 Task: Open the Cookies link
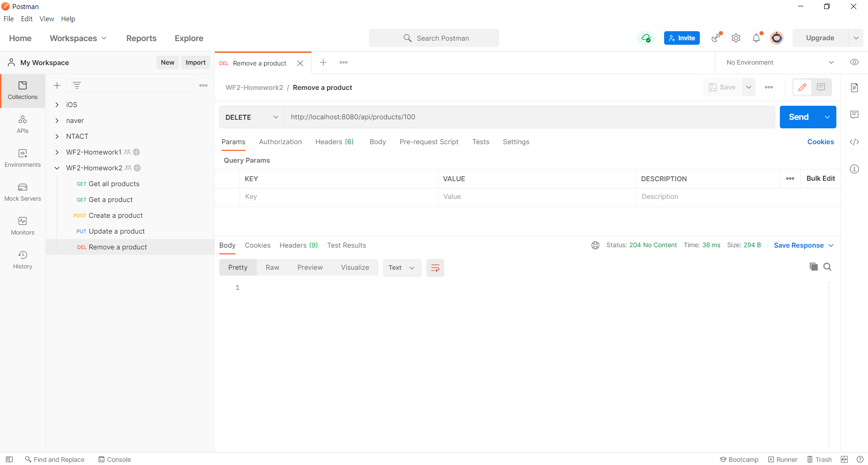(x=821, y=142)
